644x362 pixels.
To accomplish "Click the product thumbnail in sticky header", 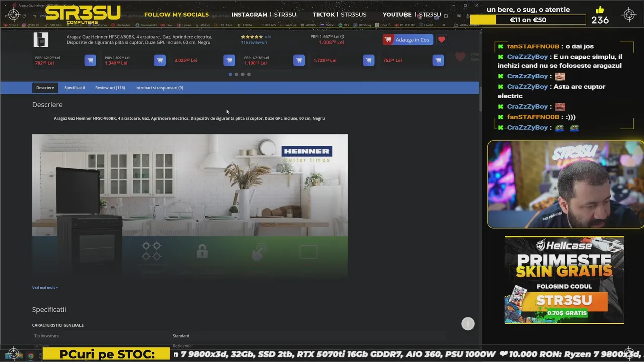I will [41, 39].
